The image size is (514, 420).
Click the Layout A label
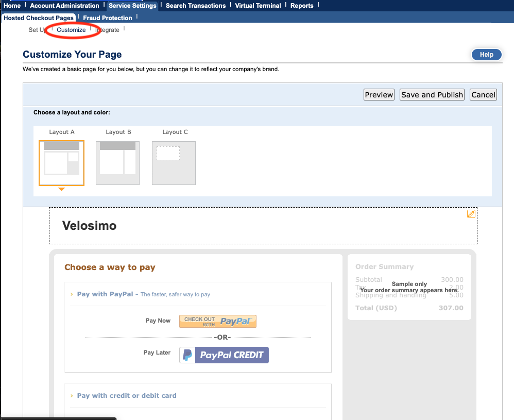pos(62,132)
